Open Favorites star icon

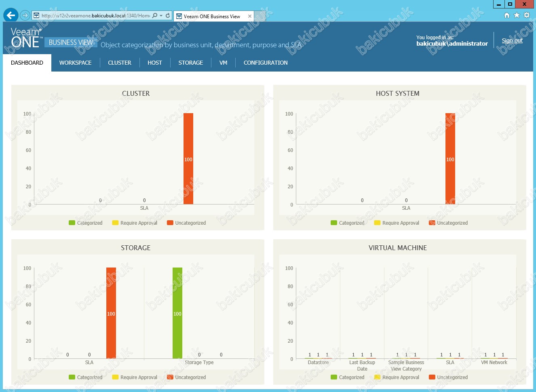(x=517, y=15)
